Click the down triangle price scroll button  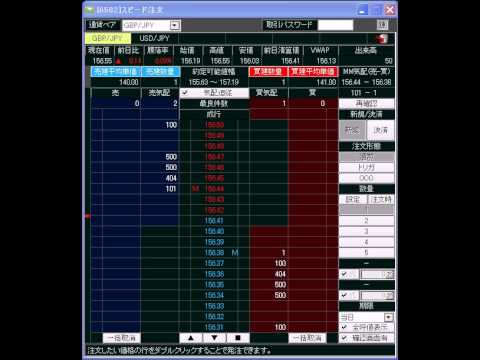[214, 338]
